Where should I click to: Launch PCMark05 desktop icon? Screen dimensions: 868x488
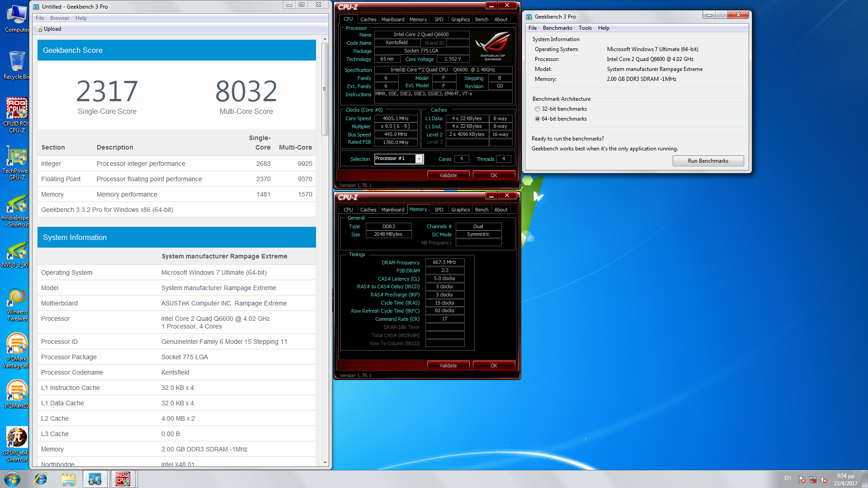[x=17, y=394]
